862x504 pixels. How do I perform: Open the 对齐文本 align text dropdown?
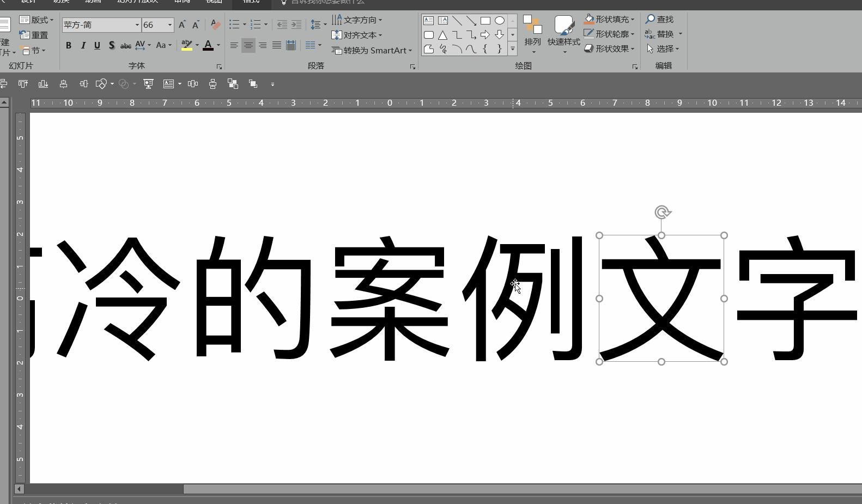click(357, 35)
